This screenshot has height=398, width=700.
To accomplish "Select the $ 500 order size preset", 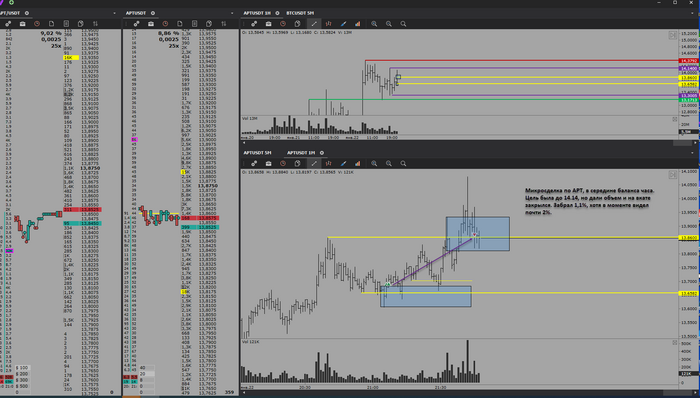I will tap(22, 386).
